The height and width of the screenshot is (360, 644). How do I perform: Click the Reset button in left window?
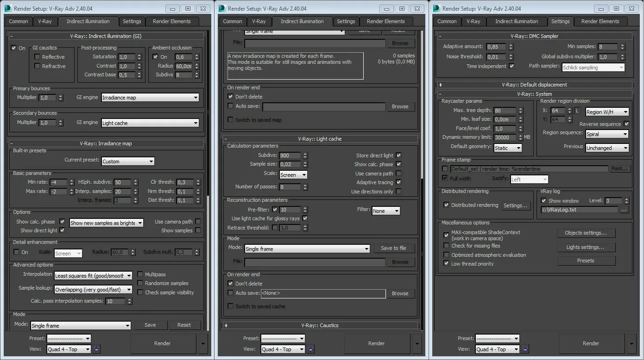click(184, 325)
